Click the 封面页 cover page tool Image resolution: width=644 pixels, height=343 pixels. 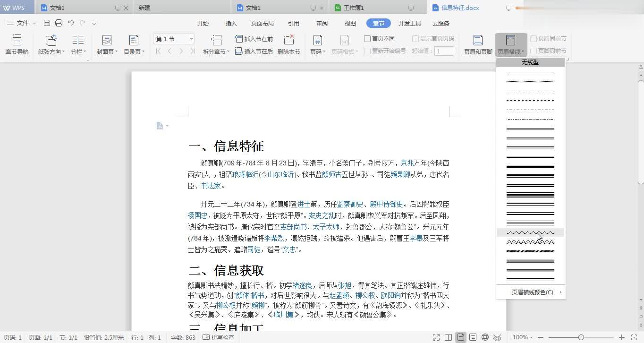click(106, 44)
